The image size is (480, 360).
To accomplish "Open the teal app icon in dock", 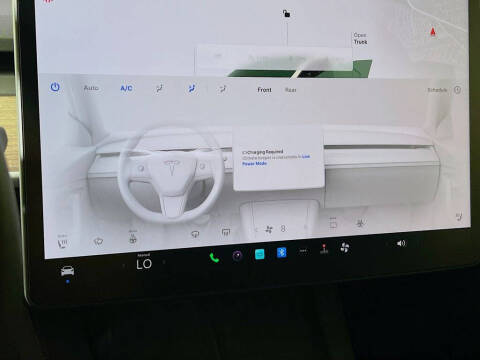I will click(260, 254).
